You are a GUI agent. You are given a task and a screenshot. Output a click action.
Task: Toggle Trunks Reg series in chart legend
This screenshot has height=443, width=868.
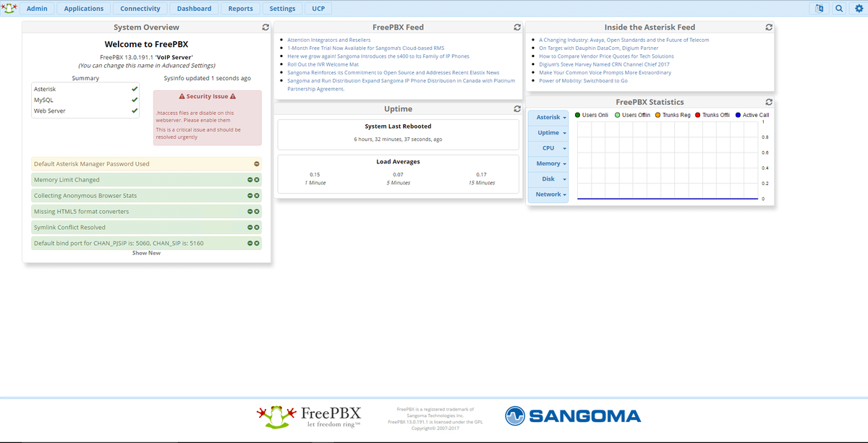click(673, 115)
